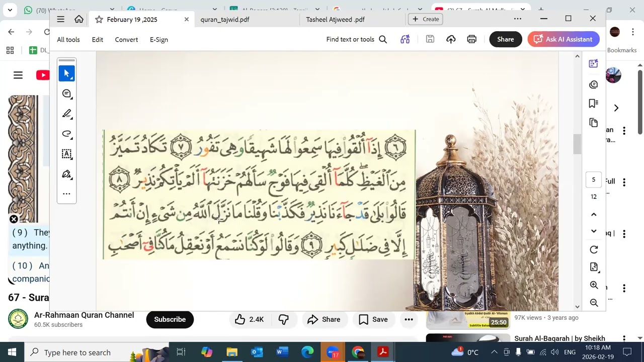Viewport: 644px width, 362px height.
Task: Open Ask AI Assistant
Action: click(x=563, y=39)
